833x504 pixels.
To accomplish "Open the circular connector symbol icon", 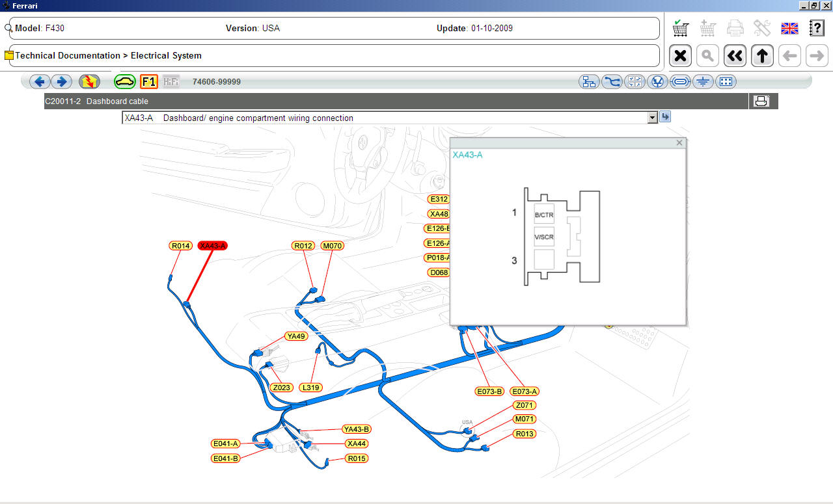I will [x=657, y=81].
